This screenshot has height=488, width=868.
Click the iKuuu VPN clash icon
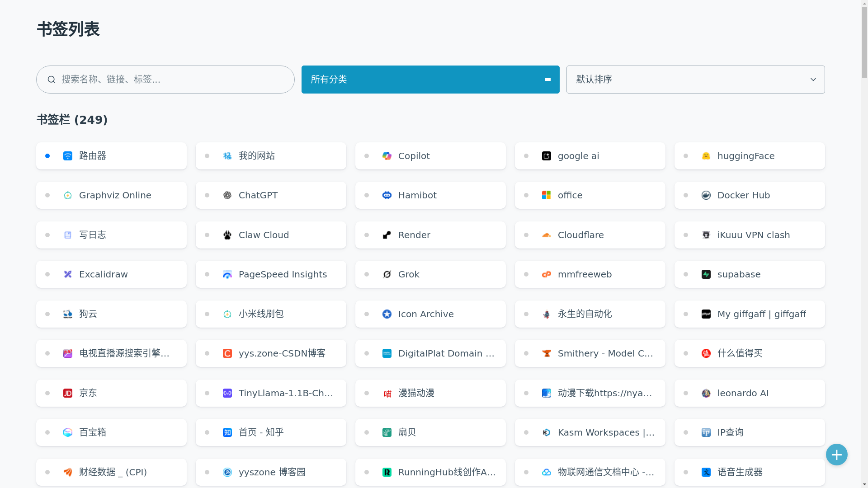706,235
